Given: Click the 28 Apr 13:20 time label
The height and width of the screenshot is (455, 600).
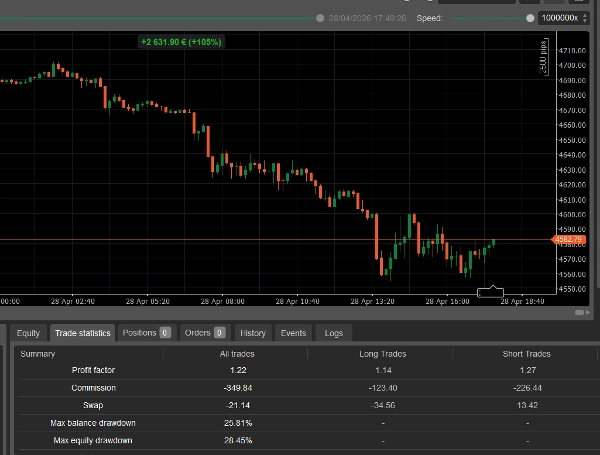Looking at the screenshot, I should (372, 302).
